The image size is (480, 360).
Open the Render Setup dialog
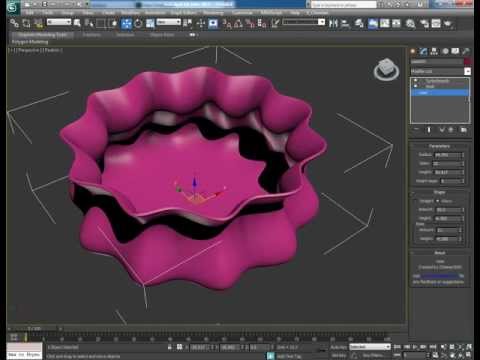pyautogui.click(x=424, y=23)
